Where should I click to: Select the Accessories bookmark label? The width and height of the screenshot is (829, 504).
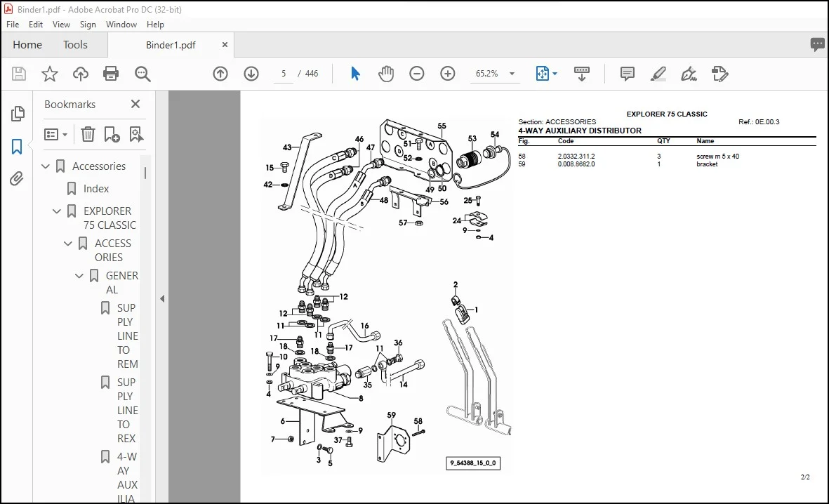(99, 166)
